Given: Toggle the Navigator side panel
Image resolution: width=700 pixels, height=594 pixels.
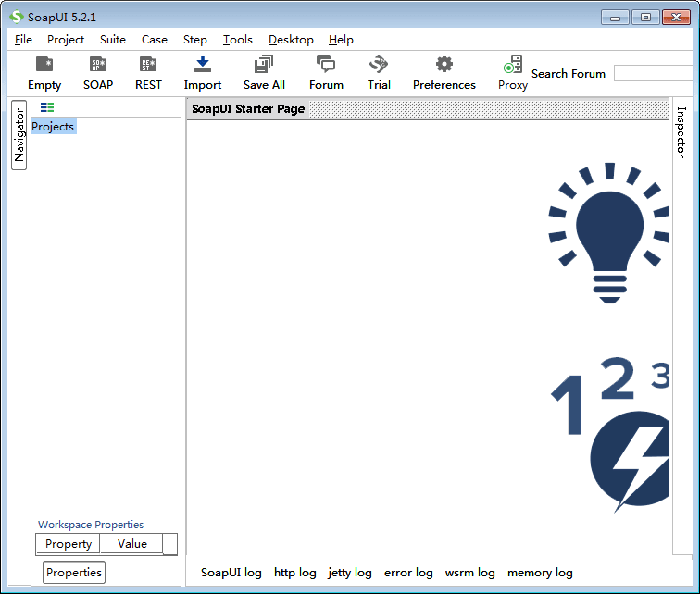Looking at the screenshot, I should click(19, 136).
